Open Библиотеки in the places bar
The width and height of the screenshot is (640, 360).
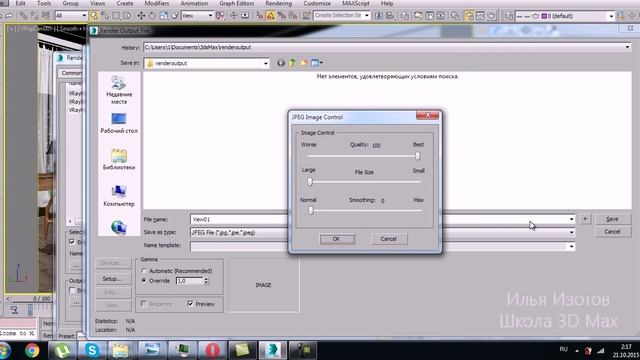(x=119, y=160)
